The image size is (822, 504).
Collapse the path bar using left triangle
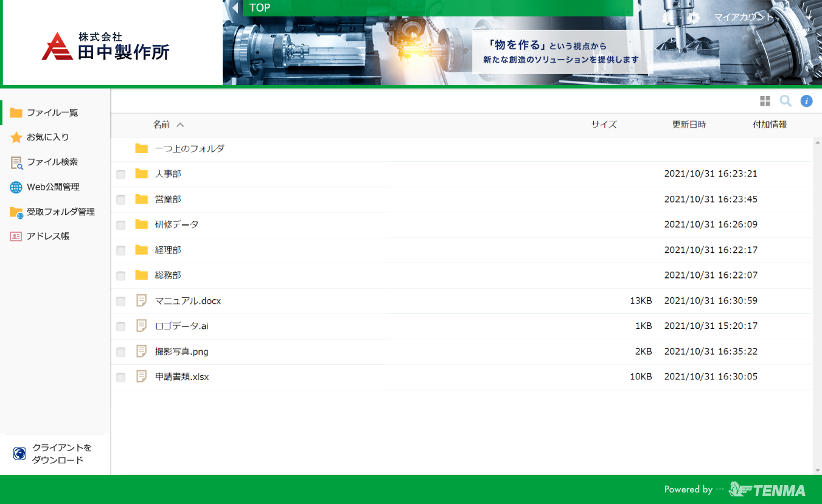(x=235, y=9)
